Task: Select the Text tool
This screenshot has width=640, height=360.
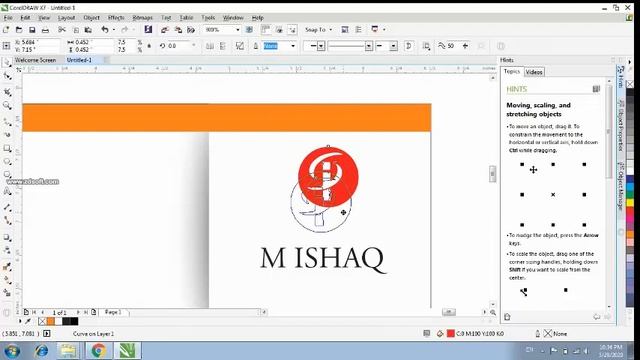Action: coord(7,191)
